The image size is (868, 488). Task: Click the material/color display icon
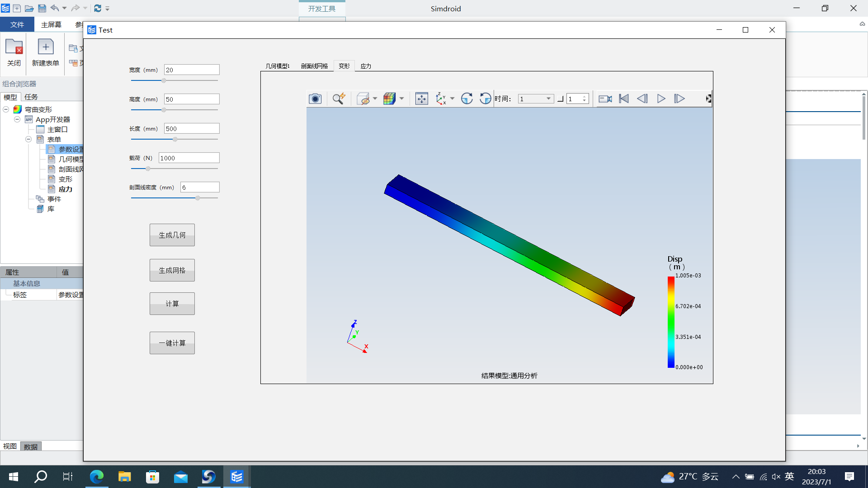coord(389,99)
